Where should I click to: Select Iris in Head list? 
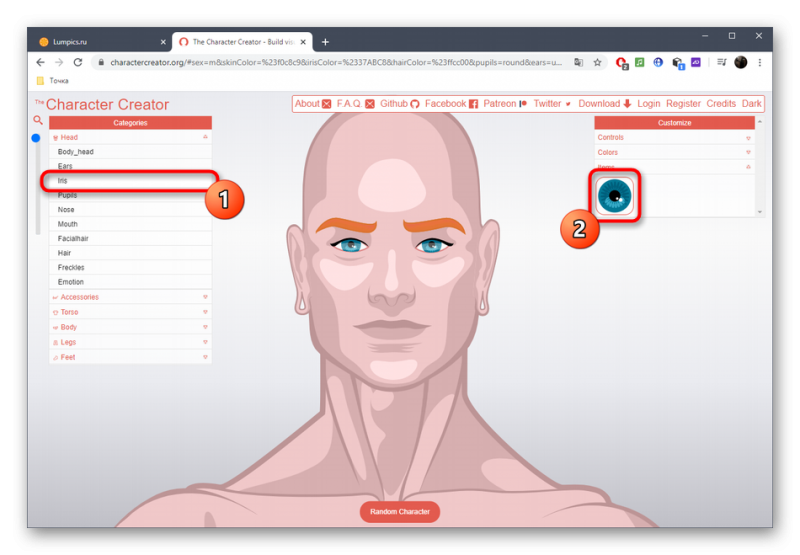point(130,181)
